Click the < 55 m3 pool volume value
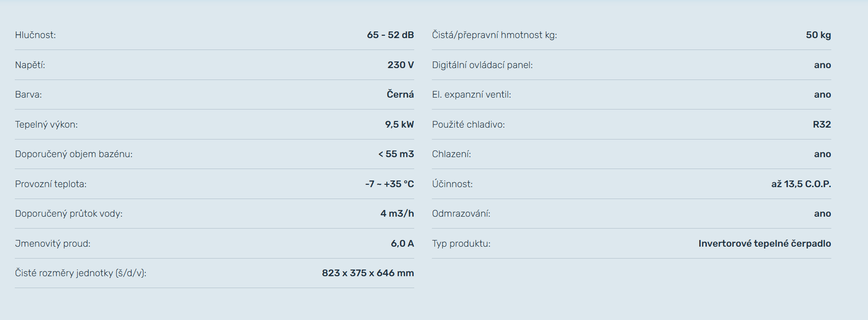 (396, 154)
